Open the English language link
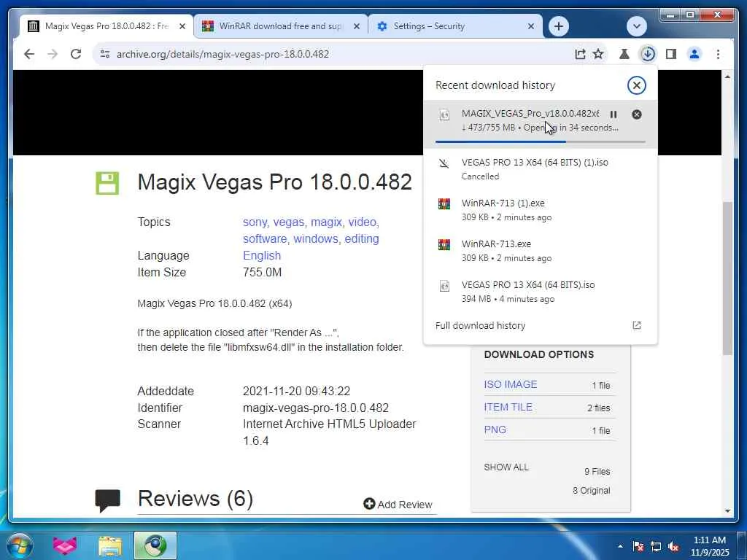747x560 pixels. click(x=262, y=256)
